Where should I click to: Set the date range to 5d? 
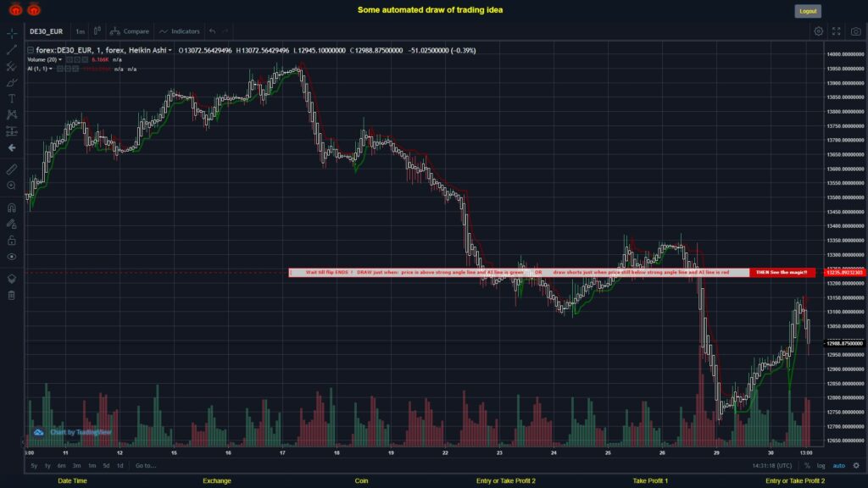[106, 466]
